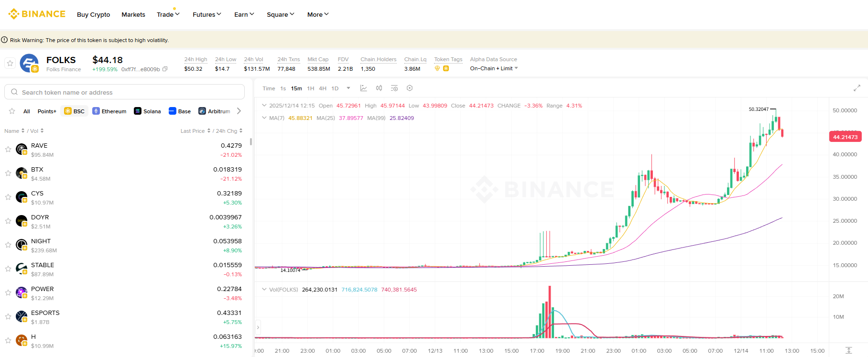This screenshot has width=868, height=357.
Task: Collapse the MA indicator legend chevron
Action: [264, 118]
